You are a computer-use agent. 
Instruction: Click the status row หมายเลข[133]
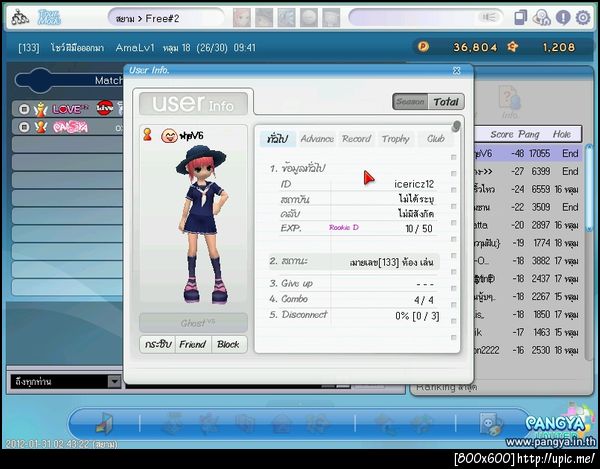(x=354, y=262)
